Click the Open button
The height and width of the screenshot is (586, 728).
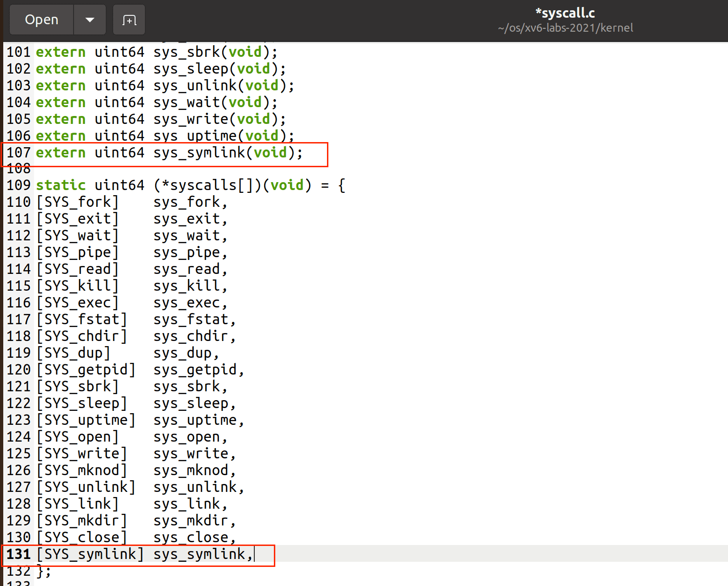[41, 20]
